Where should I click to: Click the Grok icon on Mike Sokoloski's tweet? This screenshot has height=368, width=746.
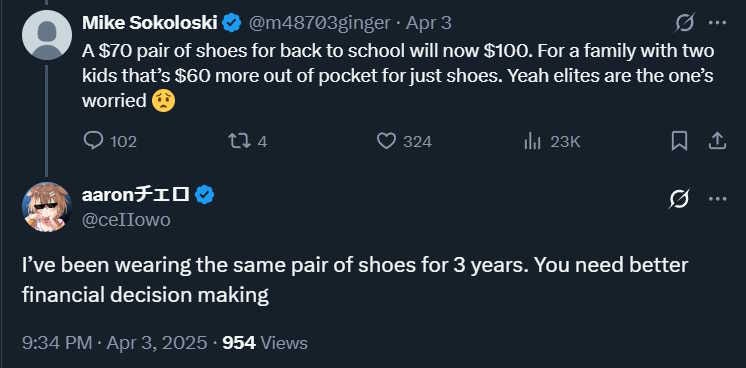pos(685,22)
